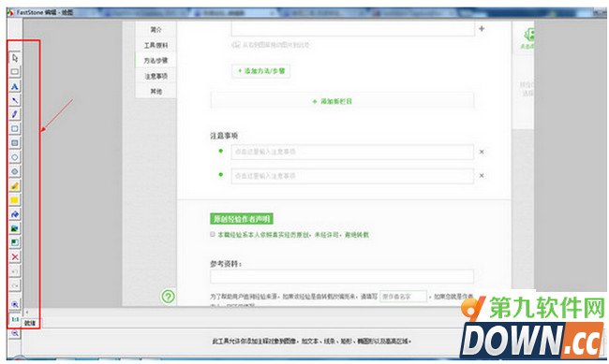Open the 方法/步骤 sidebar tab

pyautogui.click(x=156, y=60)
